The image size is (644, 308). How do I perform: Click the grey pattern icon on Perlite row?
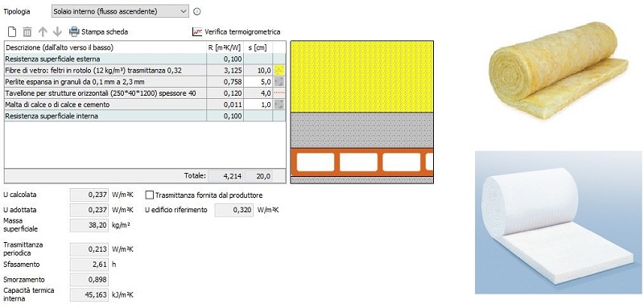tap(279, 81)
